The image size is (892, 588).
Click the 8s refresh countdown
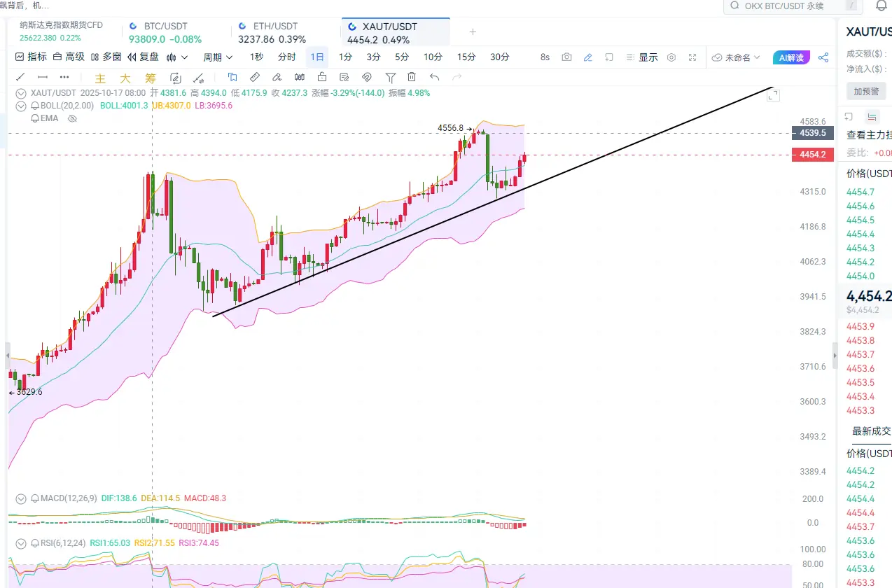coord(545,57)
